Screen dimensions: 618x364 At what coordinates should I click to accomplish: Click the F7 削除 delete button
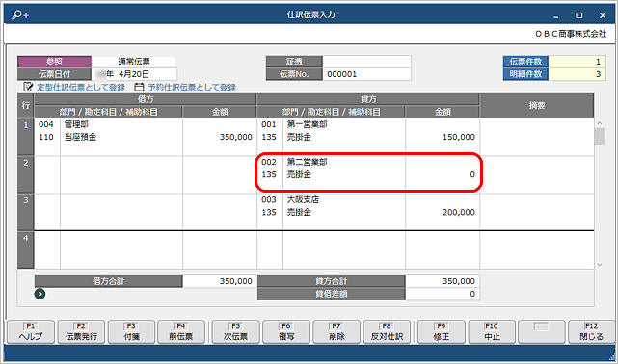coord(336,331)
